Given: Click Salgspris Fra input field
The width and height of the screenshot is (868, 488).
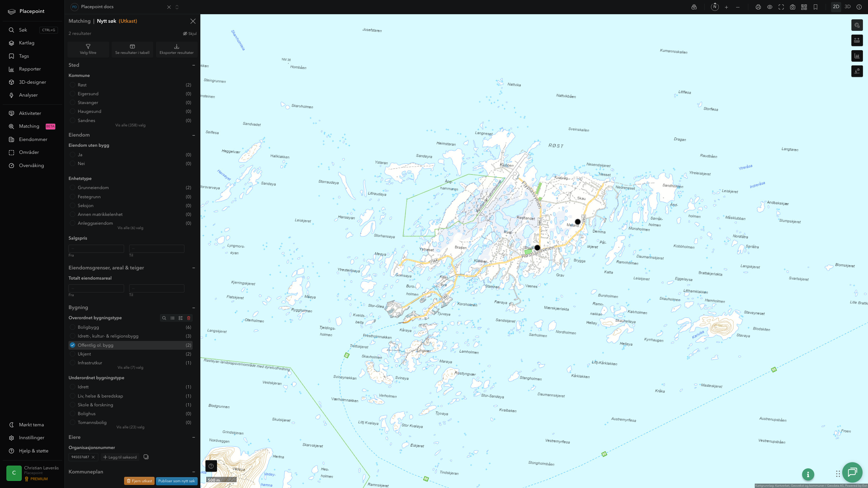Looking at the screenshot, I should point(96,249).
